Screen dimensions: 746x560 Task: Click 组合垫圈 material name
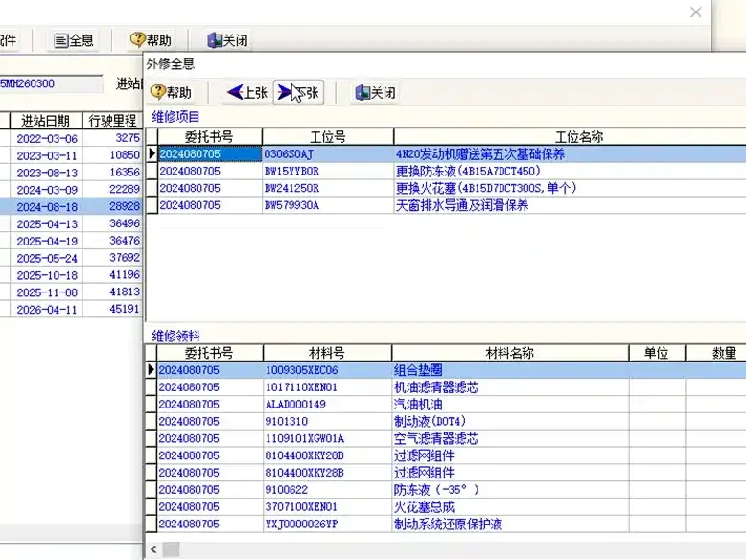(418, 370)
